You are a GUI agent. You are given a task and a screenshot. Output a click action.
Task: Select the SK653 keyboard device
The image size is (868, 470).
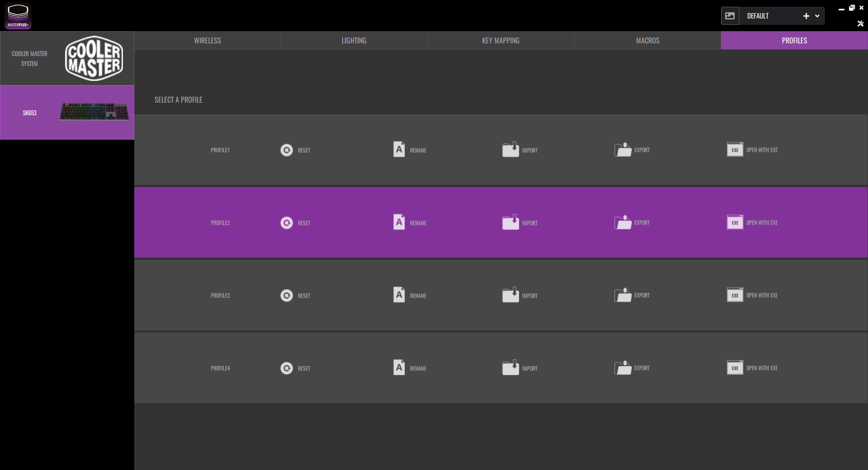tap(67, 113)
